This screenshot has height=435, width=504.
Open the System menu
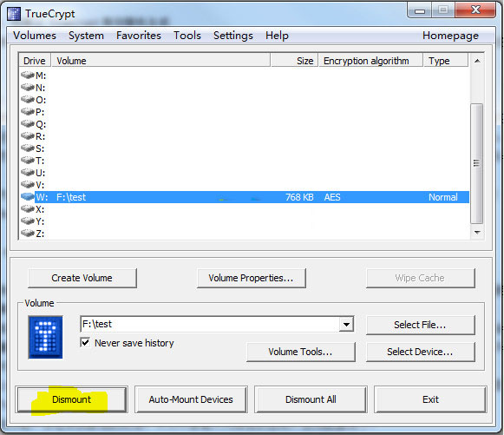click(86, 36)
